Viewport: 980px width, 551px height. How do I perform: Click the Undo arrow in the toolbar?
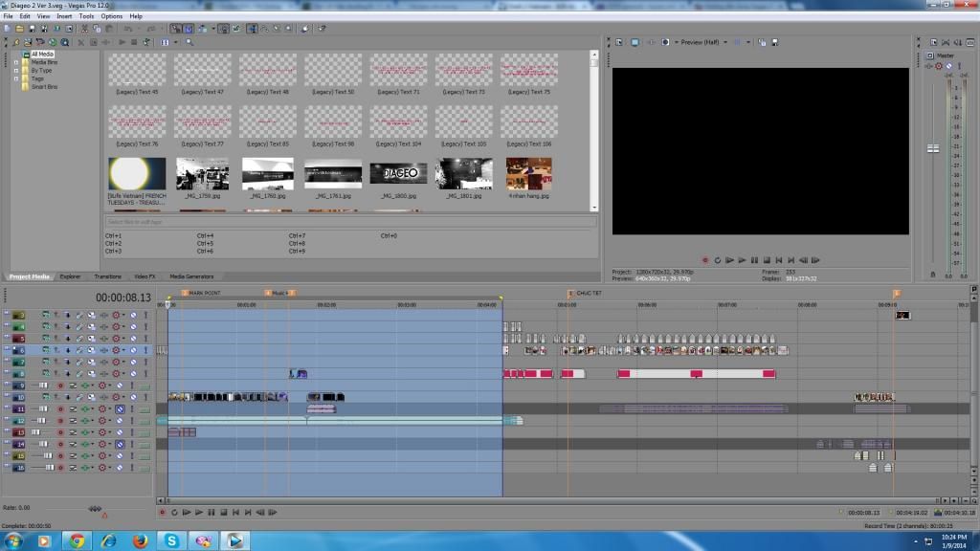pos(128,29)
